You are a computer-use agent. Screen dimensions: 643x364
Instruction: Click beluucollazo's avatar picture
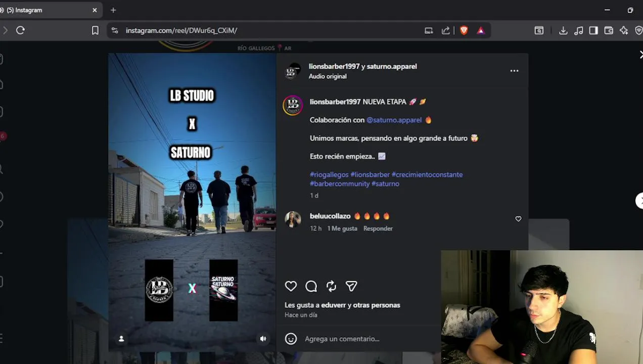tap(293, 219)
